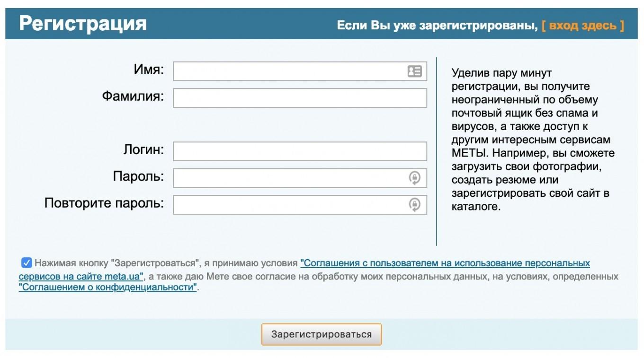Focus the Фамилия text field

299,98
